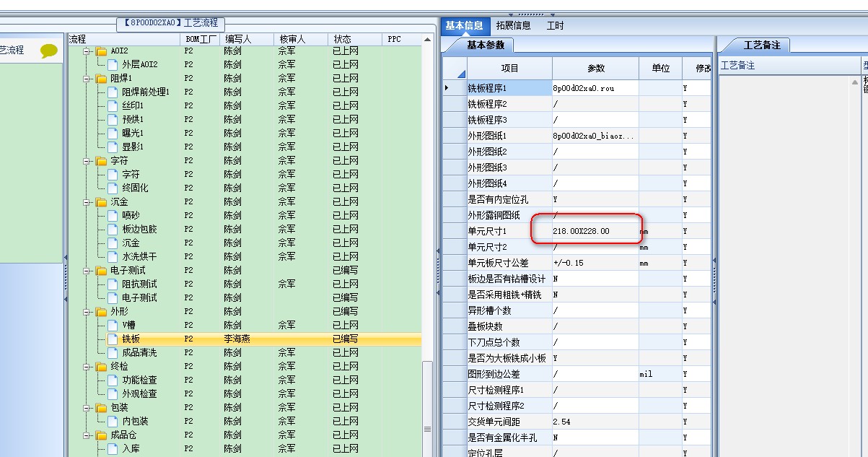The width and height of the screenshot is (868, 457).
Task: Select the 工艺备注 tab
Action: coord(762,45)
